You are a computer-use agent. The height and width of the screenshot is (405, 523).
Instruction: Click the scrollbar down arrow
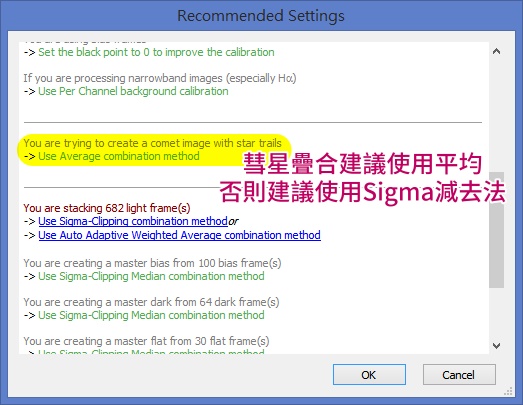(x=496, y=346)
